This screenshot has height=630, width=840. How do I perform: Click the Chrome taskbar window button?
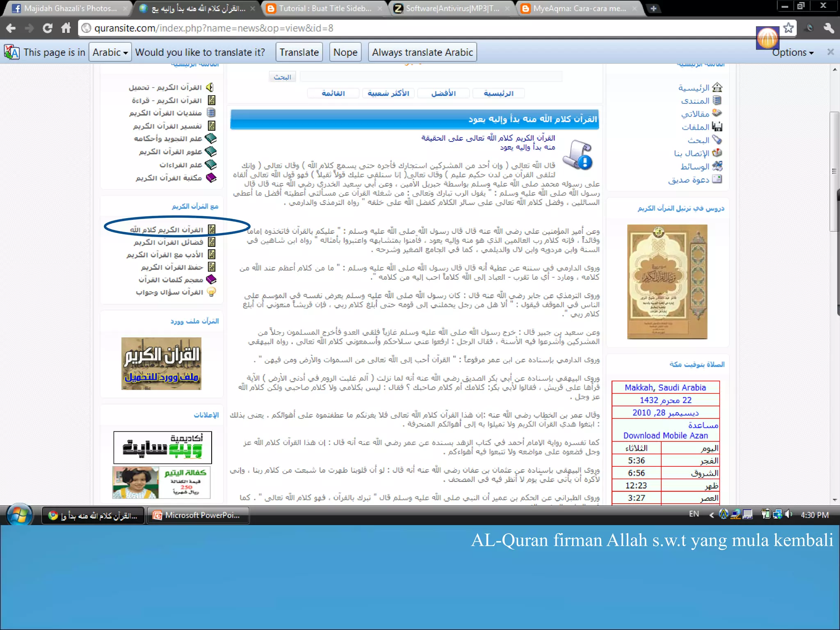coord(93,516)
